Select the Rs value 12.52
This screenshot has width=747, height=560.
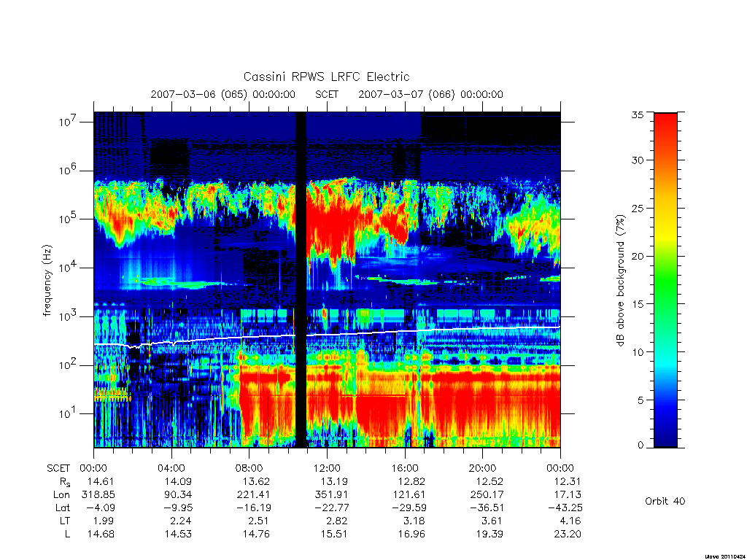pyautogui.click(x=489, y=481)
